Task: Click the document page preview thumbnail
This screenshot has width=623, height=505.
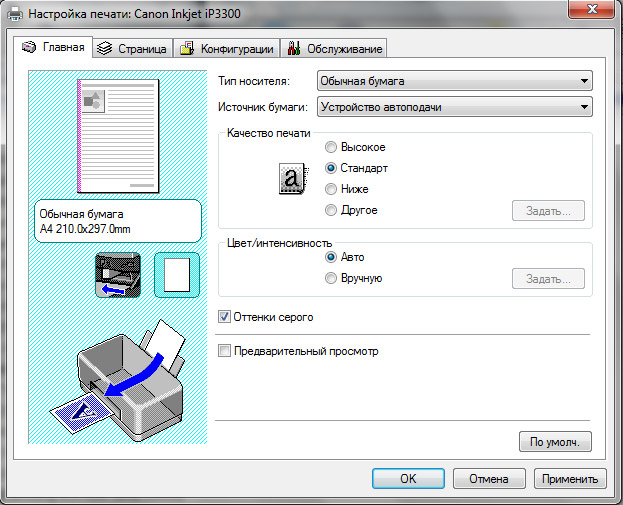Action: [x=118, y=136]
